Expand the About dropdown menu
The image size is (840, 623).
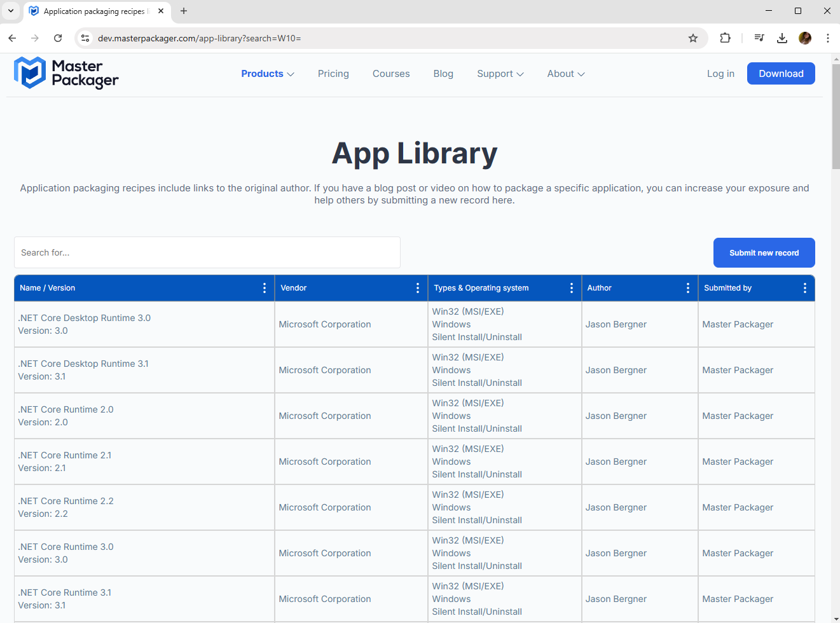click(x=565, y=74)
